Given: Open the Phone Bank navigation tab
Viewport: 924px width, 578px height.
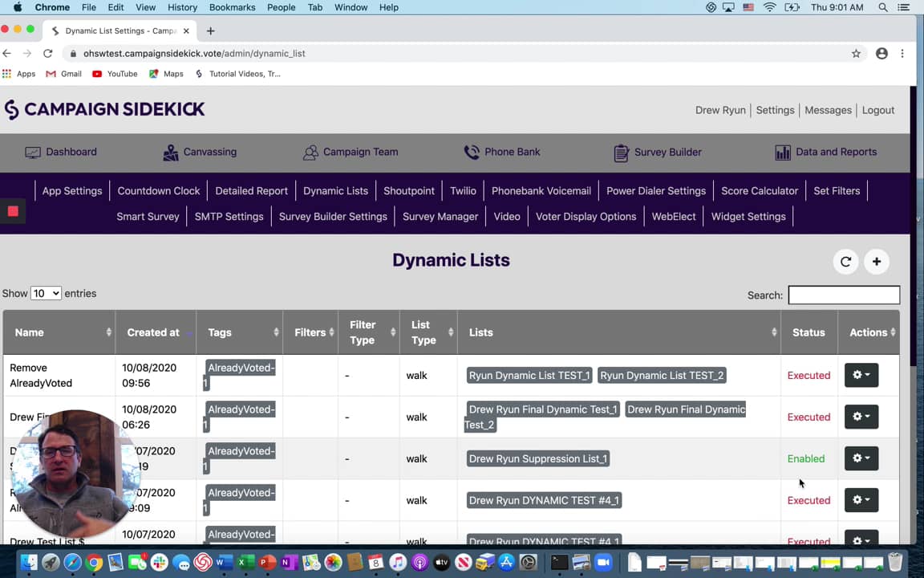Looking at the screenshot, I should point(502,153).
